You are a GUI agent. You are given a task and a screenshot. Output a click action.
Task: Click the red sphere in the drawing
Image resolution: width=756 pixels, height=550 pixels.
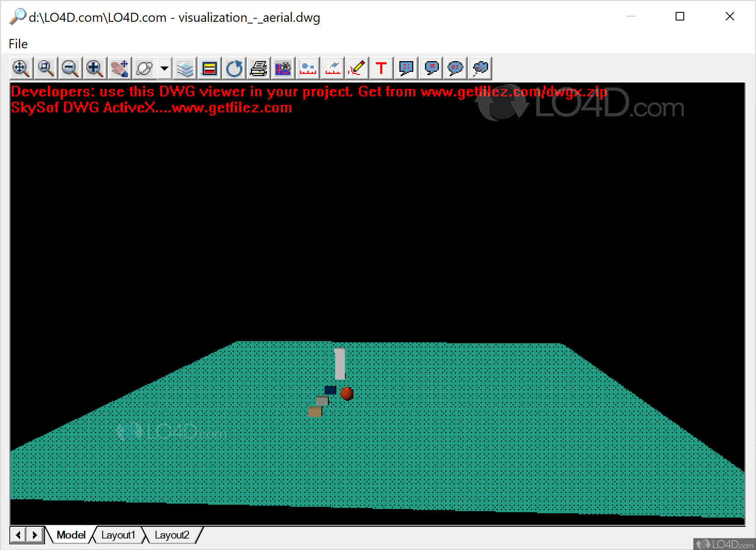point(347,393)
